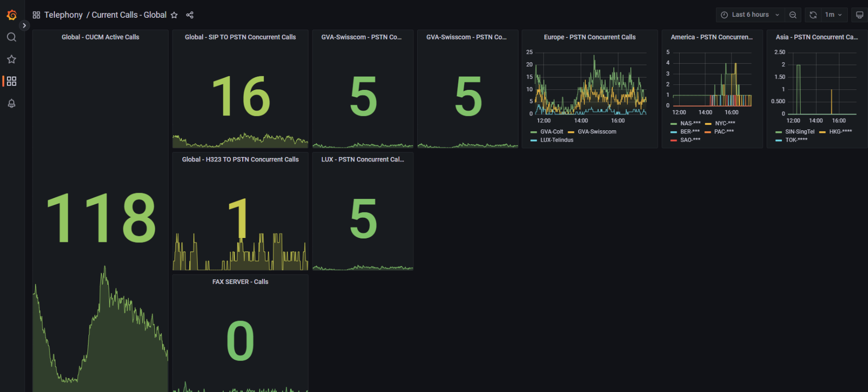Image resolution: width=868 pixels, height=392 pixels.
Task: Open the Last 6 hours time picker
Action: 749,15
